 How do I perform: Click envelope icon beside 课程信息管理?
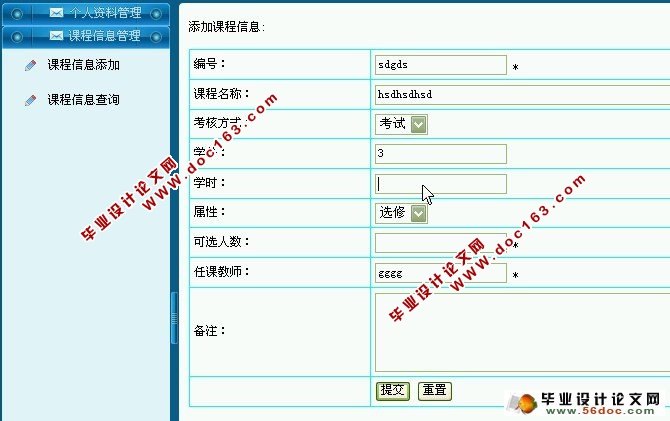[x=56, y=35]
